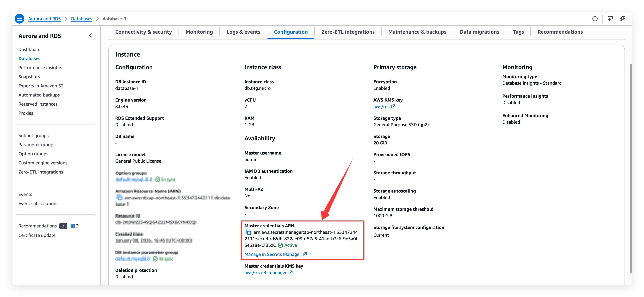Screen dimensions: 644x297
Task: Open the Manage in Secrets Manager link
Action: point(272,254)
